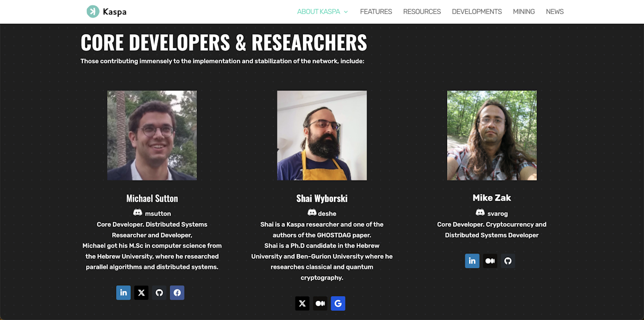Viewport: 644px width, 320px height.
Task: Click 'Michael got his M.Sc in computer science' text
Action: pos(152,245)
